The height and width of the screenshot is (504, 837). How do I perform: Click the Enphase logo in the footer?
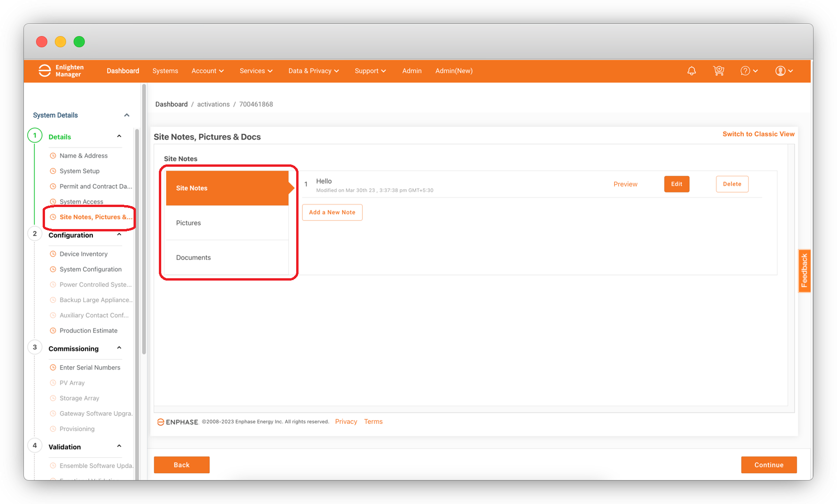coord(177,422)
